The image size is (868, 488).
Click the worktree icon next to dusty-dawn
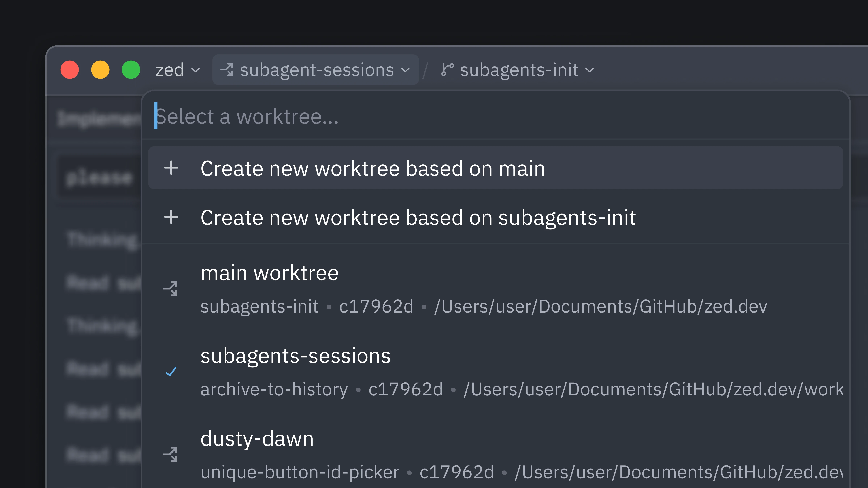pyautogui.click(x=170, y=454)
